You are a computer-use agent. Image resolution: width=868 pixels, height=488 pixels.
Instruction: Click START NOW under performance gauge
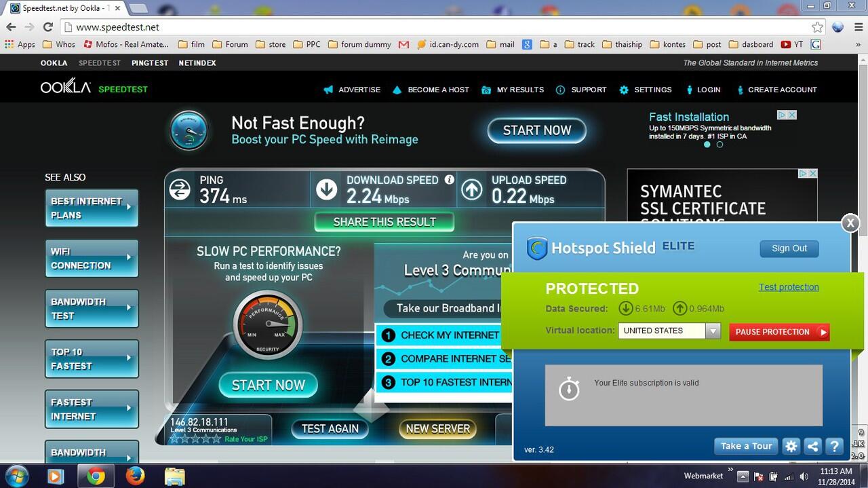click(268, 385)
